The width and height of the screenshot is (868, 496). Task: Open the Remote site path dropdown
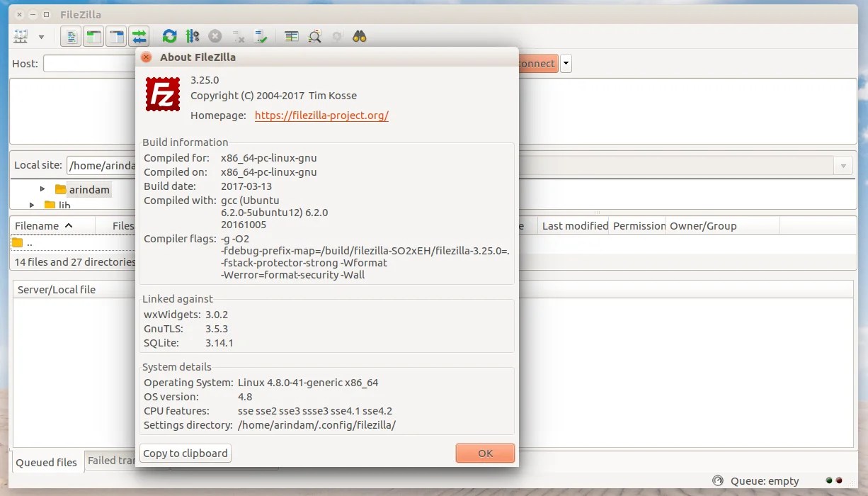pos(843,166)
